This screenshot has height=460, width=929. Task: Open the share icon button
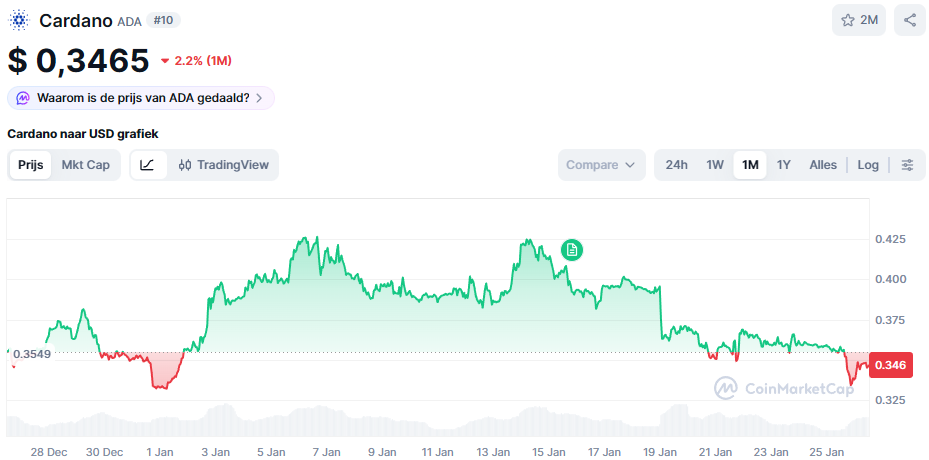[x=909, y=20]
